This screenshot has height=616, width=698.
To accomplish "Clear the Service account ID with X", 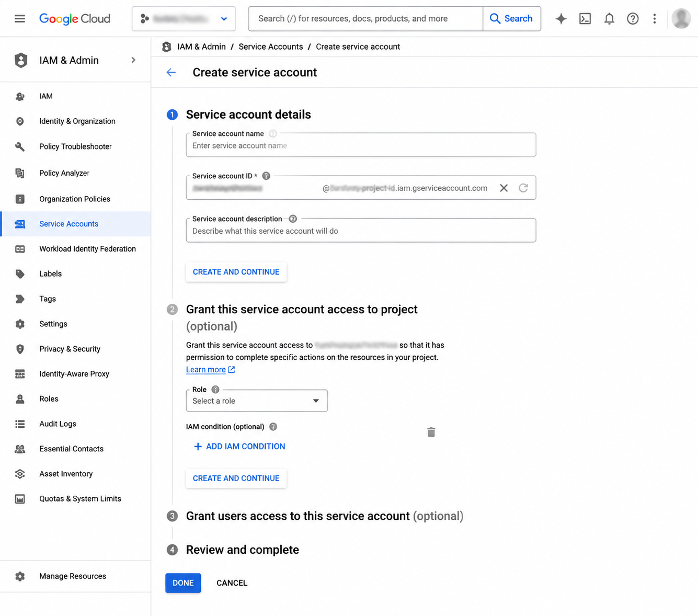I will point(504,188).
